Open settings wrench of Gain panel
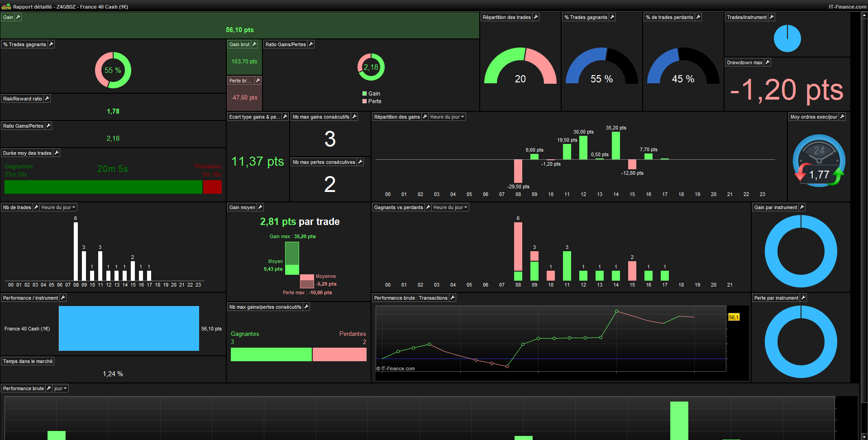Viewport: 868px width, 440px height. [x=18, y=17]
